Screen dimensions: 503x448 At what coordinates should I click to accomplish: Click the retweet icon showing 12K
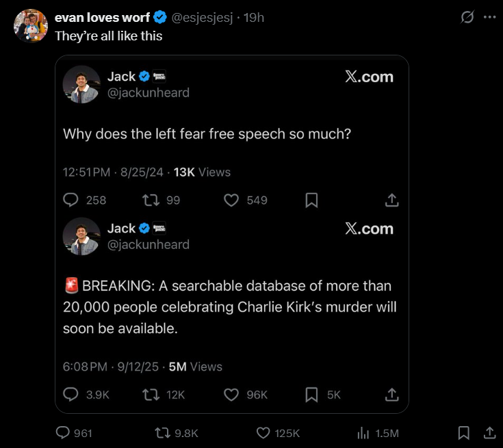[149, 395]
